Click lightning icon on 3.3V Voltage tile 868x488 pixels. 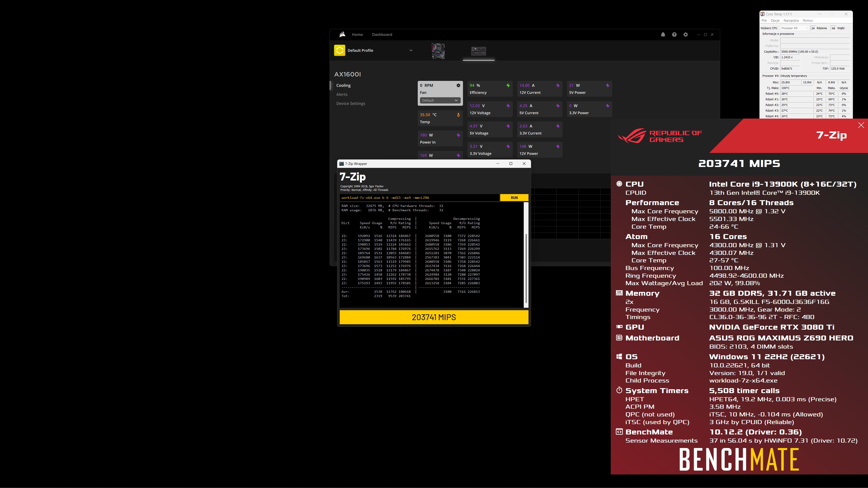point(508,146)
